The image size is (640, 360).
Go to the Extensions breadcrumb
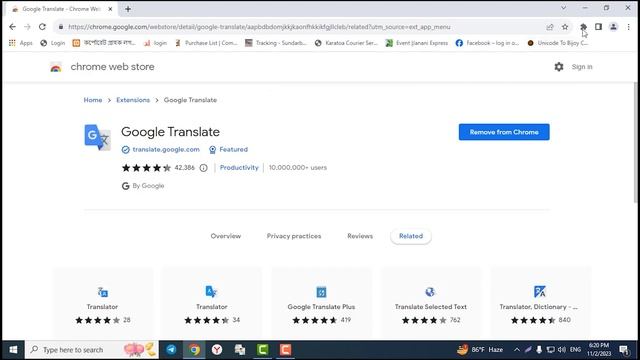point(133,100)
